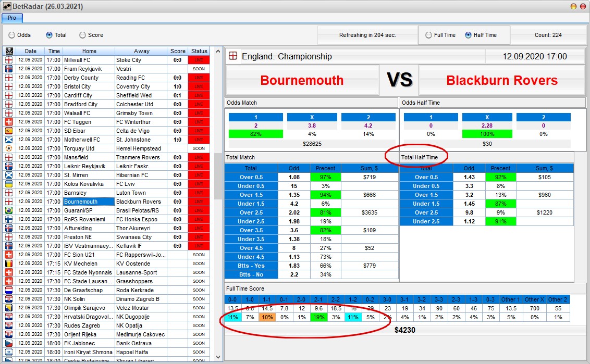Click the Count: 224 panel

(x=548, y=35)
